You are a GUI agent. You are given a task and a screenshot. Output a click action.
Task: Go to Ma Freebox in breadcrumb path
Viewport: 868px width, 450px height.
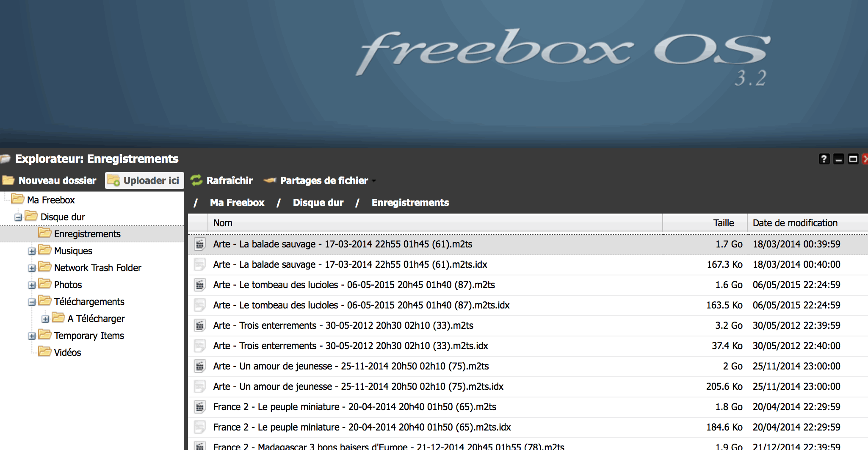pos(237,203)
